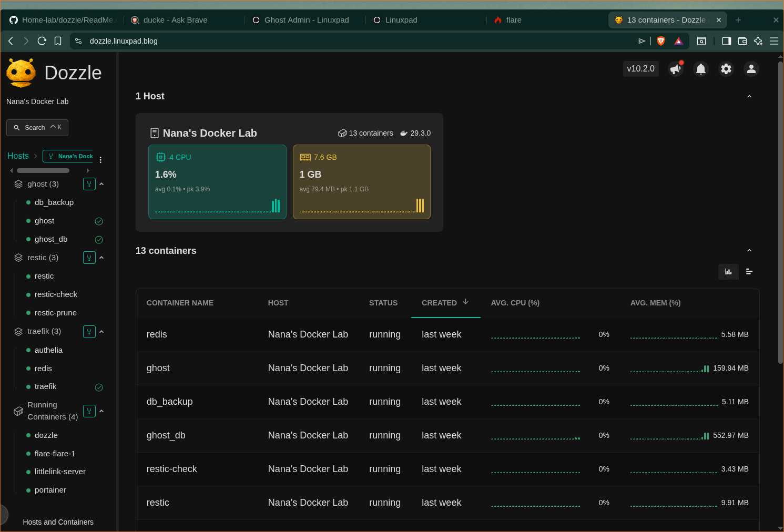Open merged logs for ghost stack
784x532 pixels.
coord(89,184)
